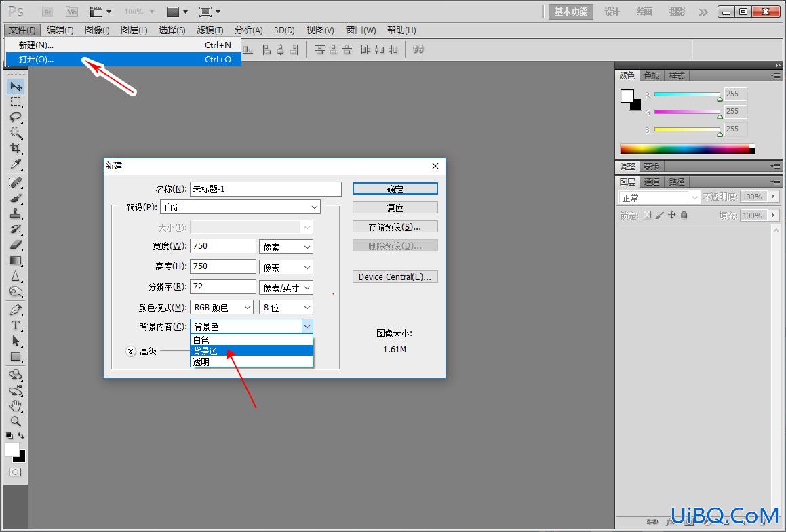The image size is (786, 532).
Task: Open the resolution unit 像素/英寸 dropdown
Action: pyautogui.click(x=286, y=287)
